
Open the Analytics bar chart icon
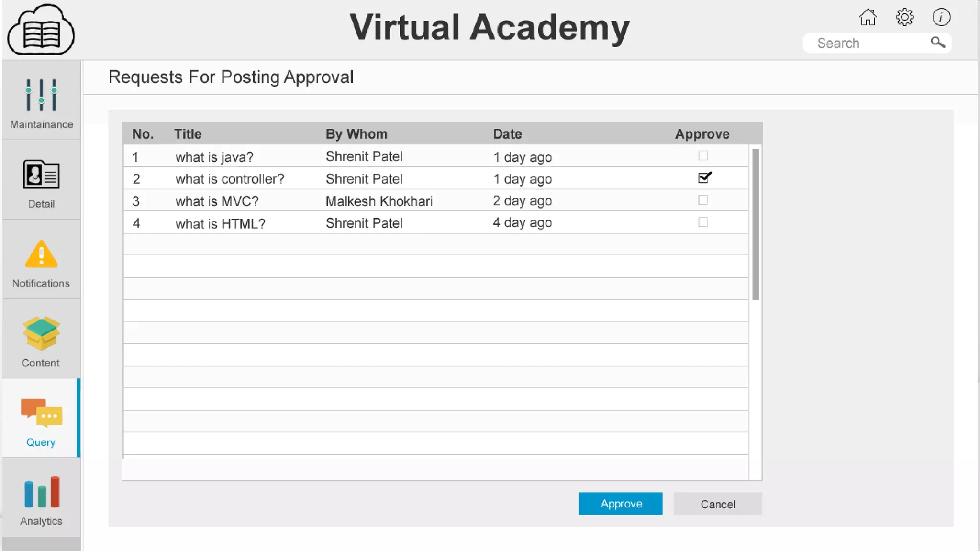[41, 492]
